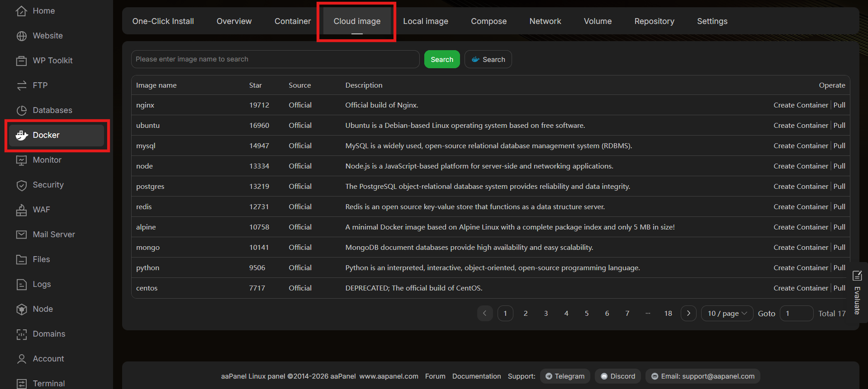Click the Domains icon

(21, 334)
